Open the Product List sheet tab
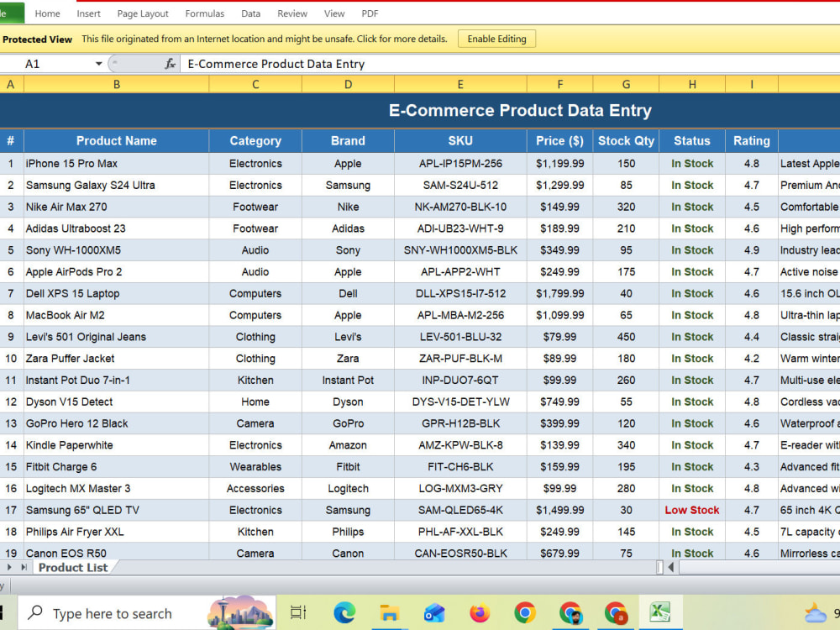The image size is (840, 630). click(73, 567)
